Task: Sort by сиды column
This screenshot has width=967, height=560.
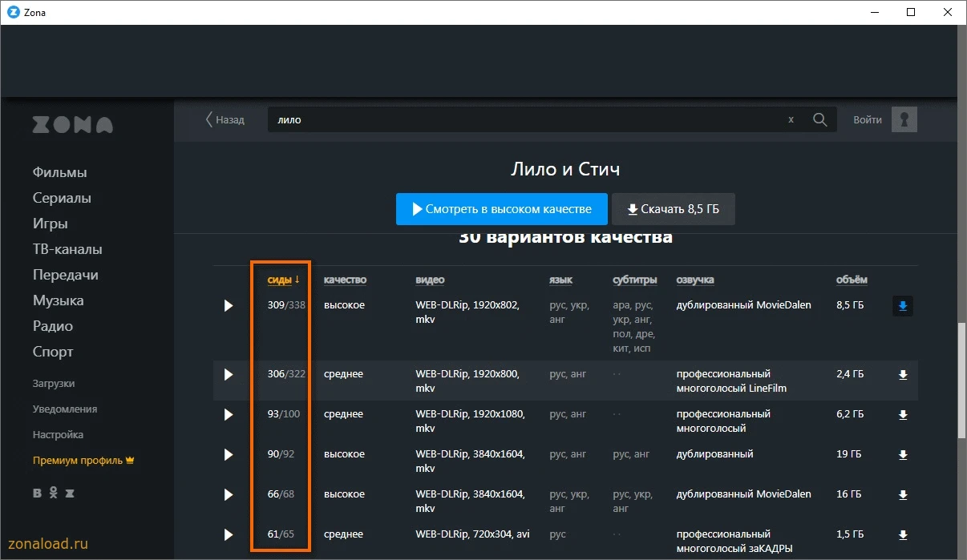Action: [283, 280]
